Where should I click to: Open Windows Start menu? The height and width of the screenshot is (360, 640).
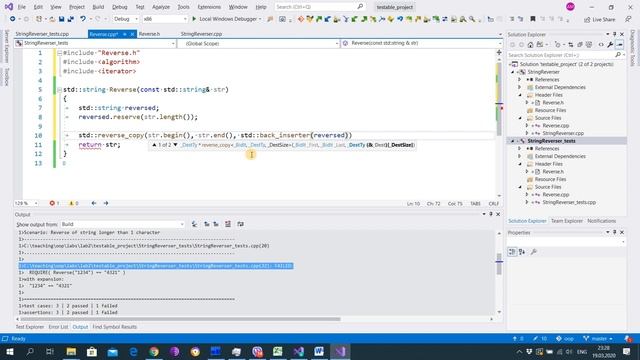[x=9, y=351]
